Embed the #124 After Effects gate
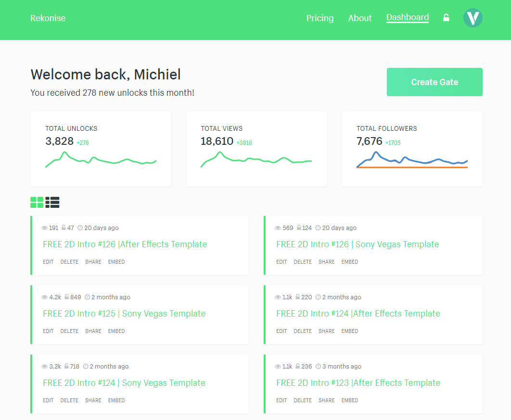The image size is (511, 420). tap(350, 331)
